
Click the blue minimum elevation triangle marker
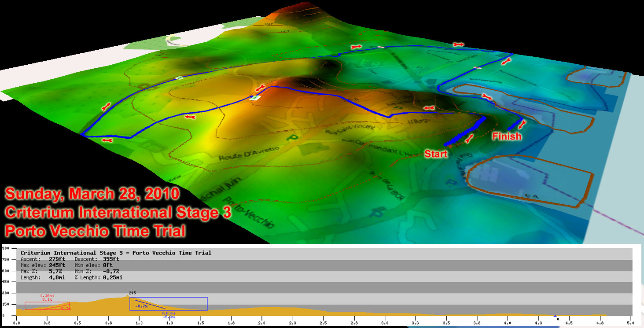555,316
